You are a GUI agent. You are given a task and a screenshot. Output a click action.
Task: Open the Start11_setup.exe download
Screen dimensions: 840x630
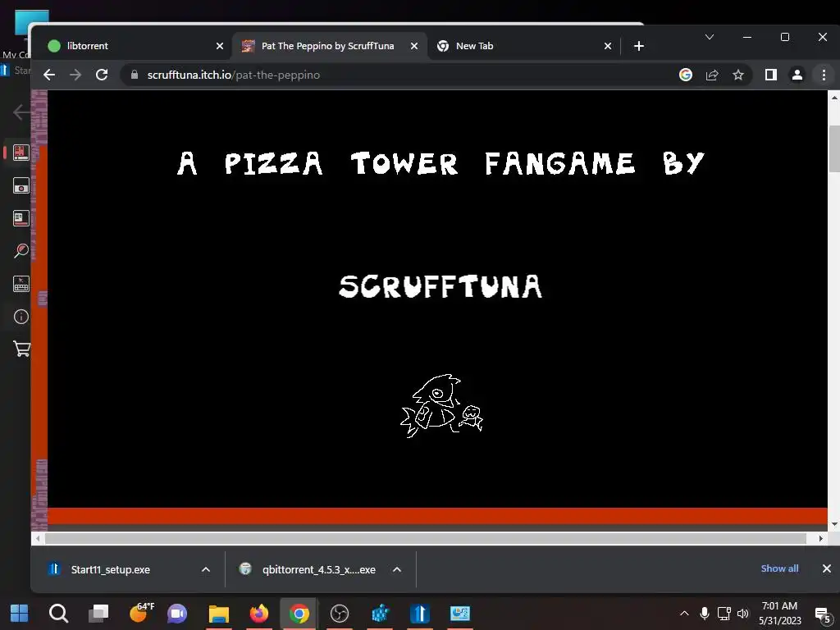pyautogui.click(x=111, y=569)
